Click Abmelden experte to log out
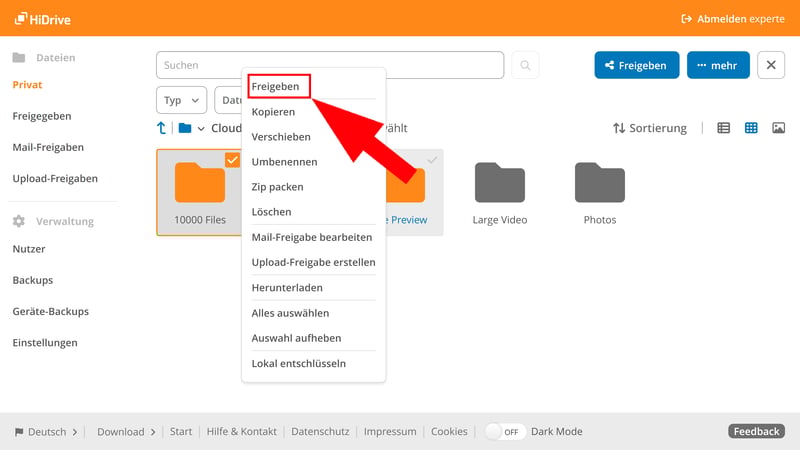Viewport: 800px width, 450px height. 732,18
